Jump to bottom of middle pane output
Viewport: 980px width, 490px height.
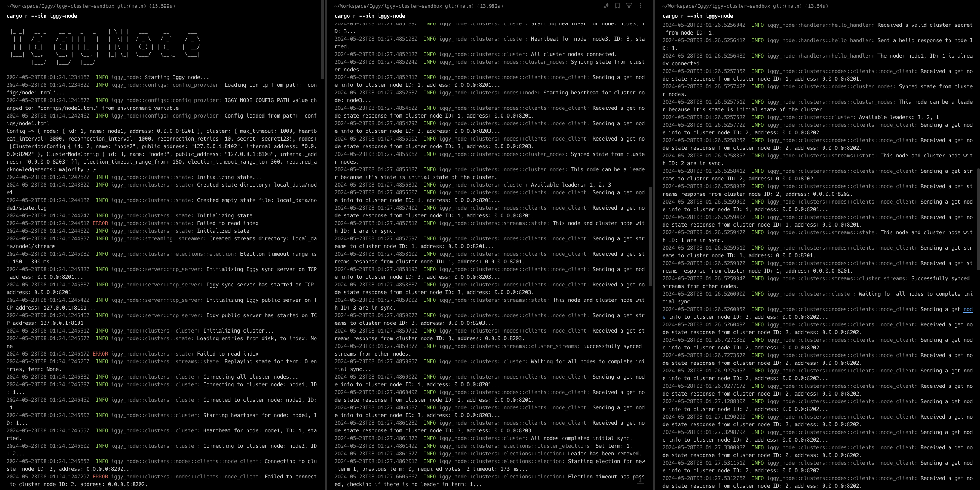point(640,481)
